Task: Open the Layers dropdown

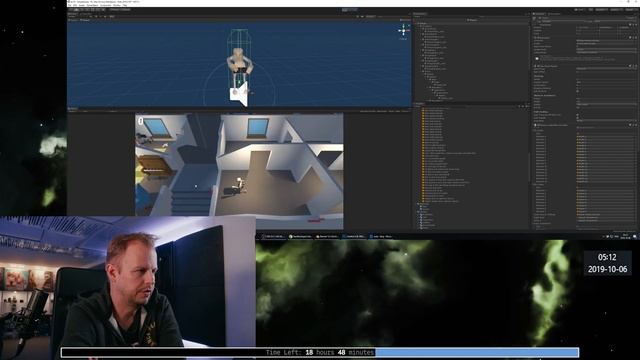Action: [x=617, y=9]
